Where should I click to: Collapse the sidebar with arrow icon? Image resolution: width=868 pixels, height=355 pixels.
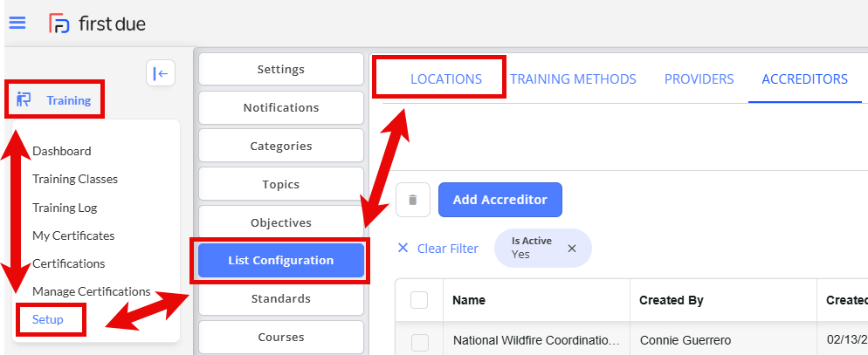(161, 73)
